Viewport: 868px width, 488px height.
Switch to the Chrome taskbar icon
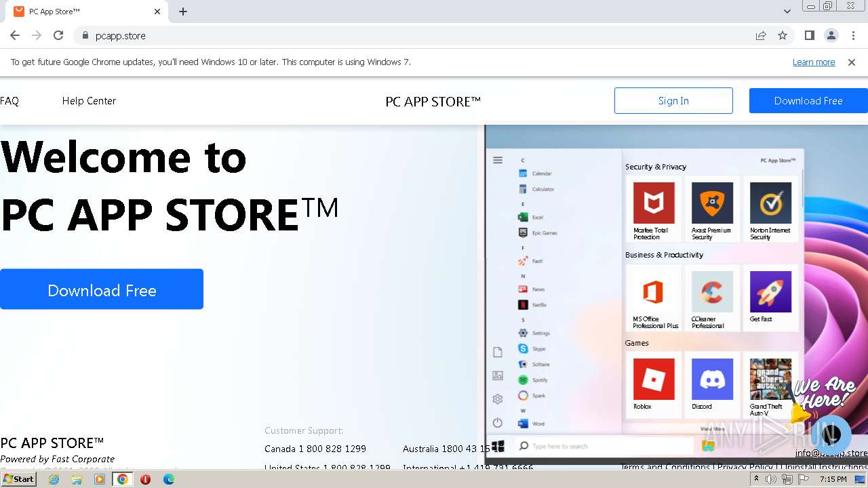pos(123,479)
